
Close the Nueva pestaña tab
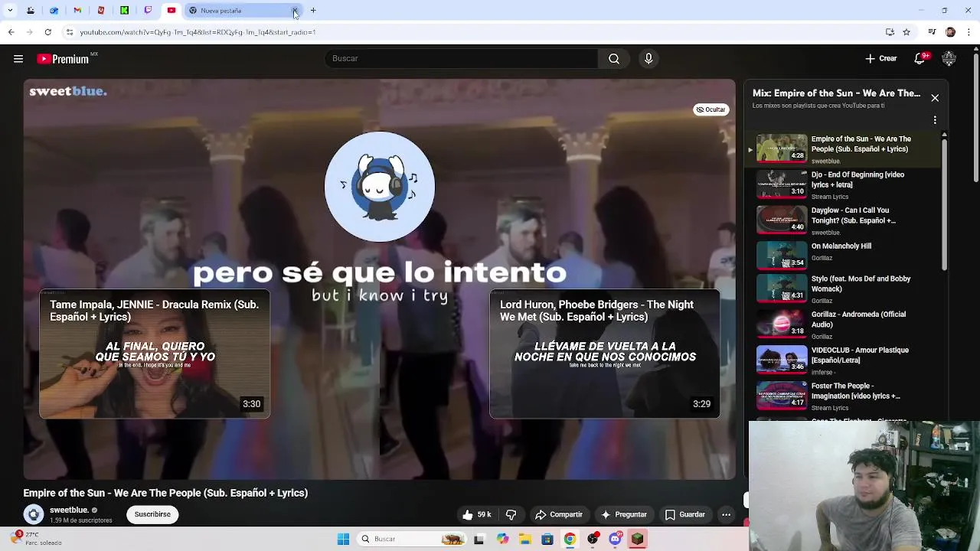tap(295, 11)
